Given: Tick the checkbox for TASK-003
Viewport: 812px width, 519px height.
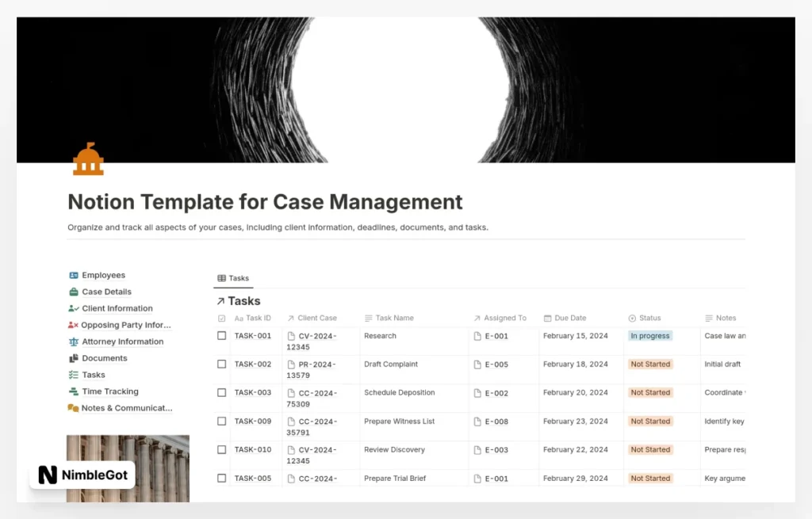Looking at the screenshot, I should pos(222,393).
